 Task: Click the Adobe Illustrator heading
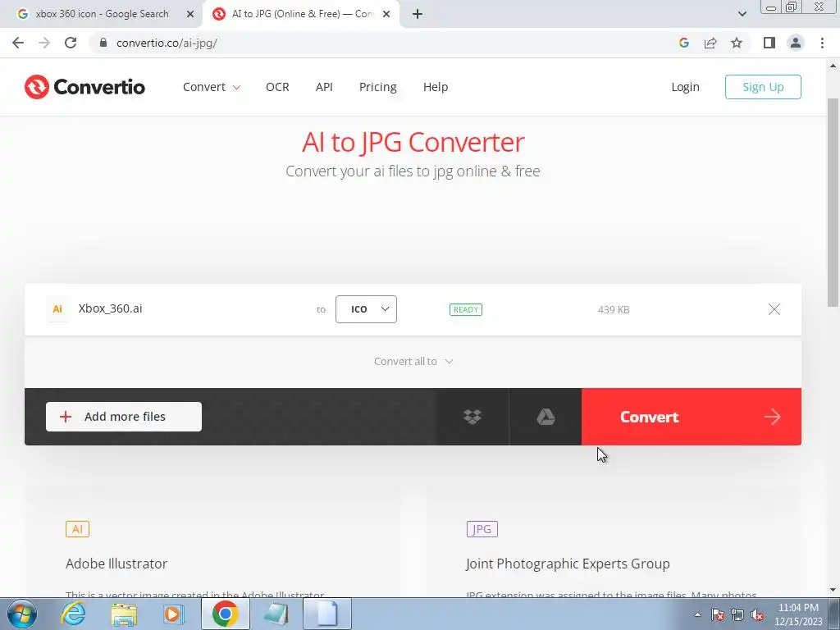coord(116,564)
